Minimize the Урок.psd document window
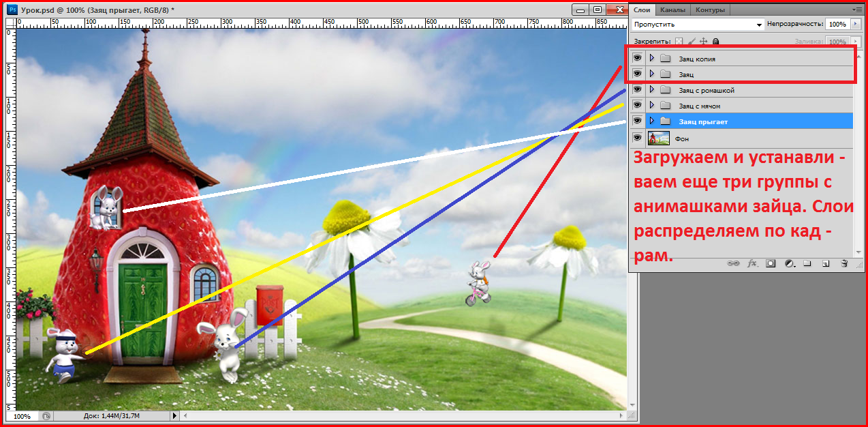Screen dimensions: 868x427 point(580,10)
